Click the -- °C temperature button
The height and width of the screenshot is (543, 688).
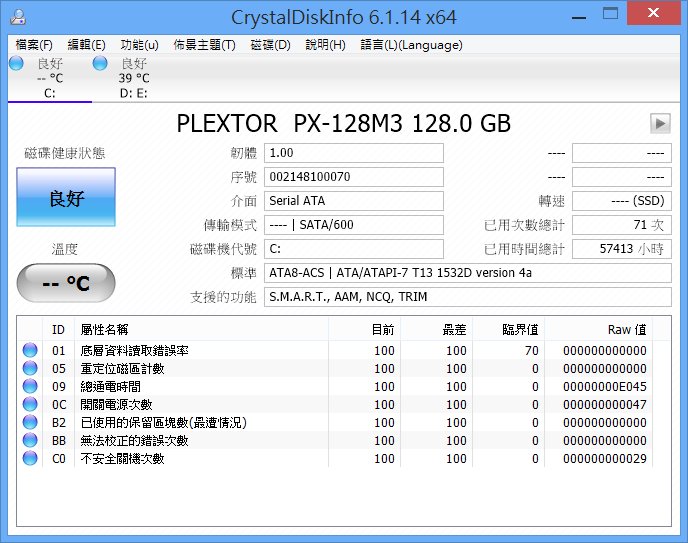(66, 283)
